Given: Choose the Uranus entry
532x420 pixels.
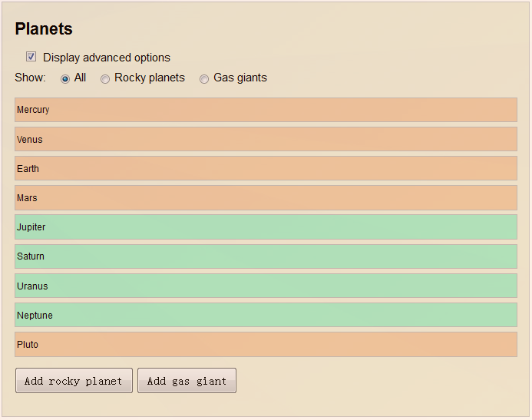Looking at the screenshot, I should point(266,286).
